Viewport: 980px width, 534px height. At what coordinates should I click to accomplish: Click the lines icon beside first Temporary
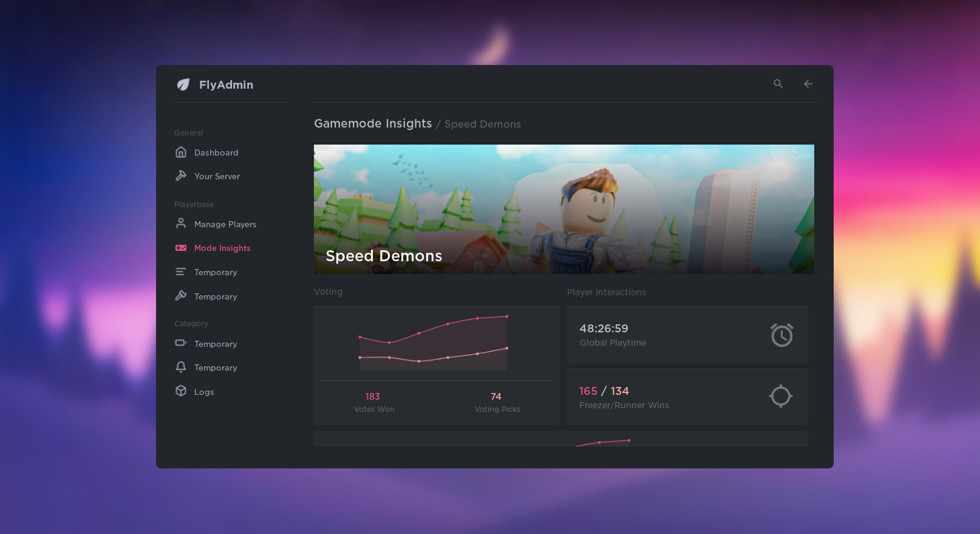181,272
